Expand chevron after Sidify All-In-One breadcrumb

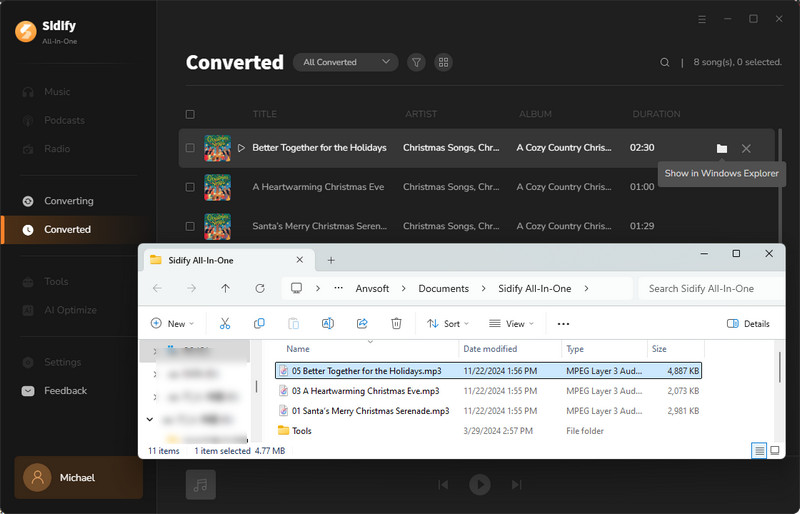pos(586,288)
